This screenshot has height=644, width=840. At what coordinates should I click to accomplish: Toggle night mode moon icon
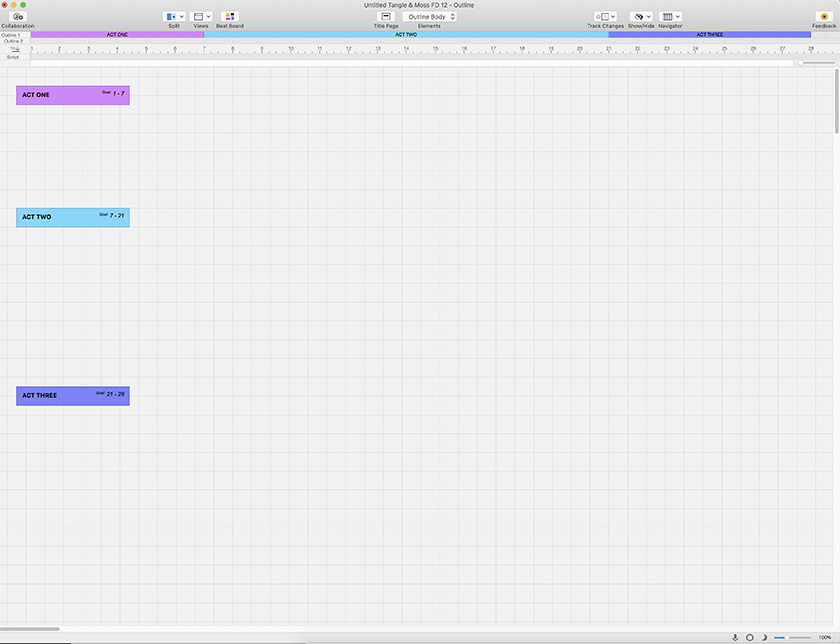pos(764,637)
